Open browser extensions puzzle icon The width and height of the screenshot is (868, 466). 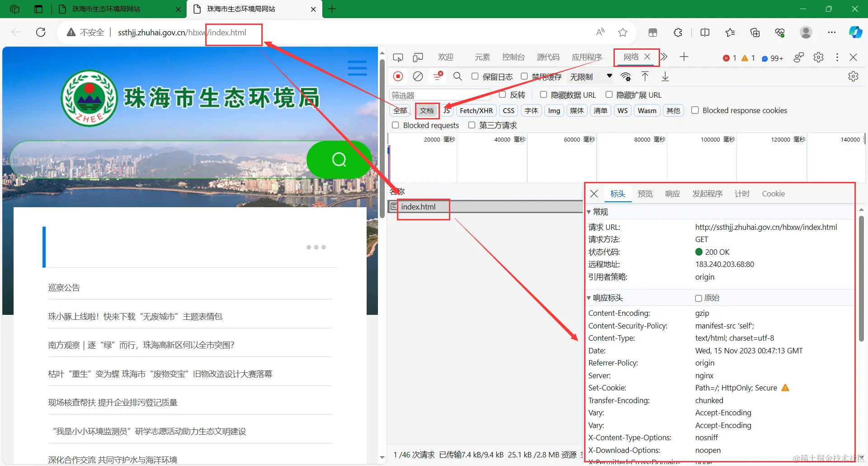(678, 32)
